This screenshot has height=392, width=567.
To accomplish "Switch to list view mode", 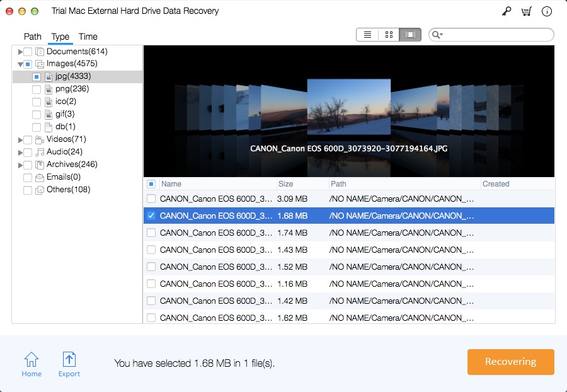I will [x=367, y=35].
